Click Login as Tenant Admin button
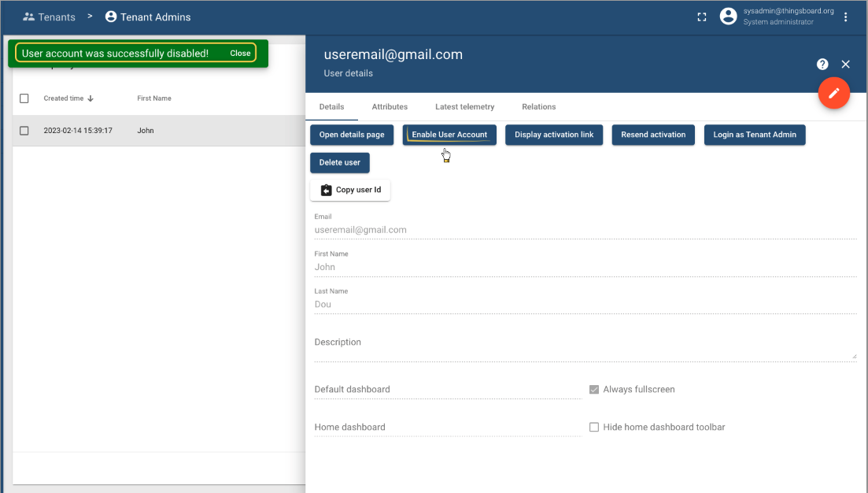The width and height of the screenshot is (868, 493). [x=754, y=135]
